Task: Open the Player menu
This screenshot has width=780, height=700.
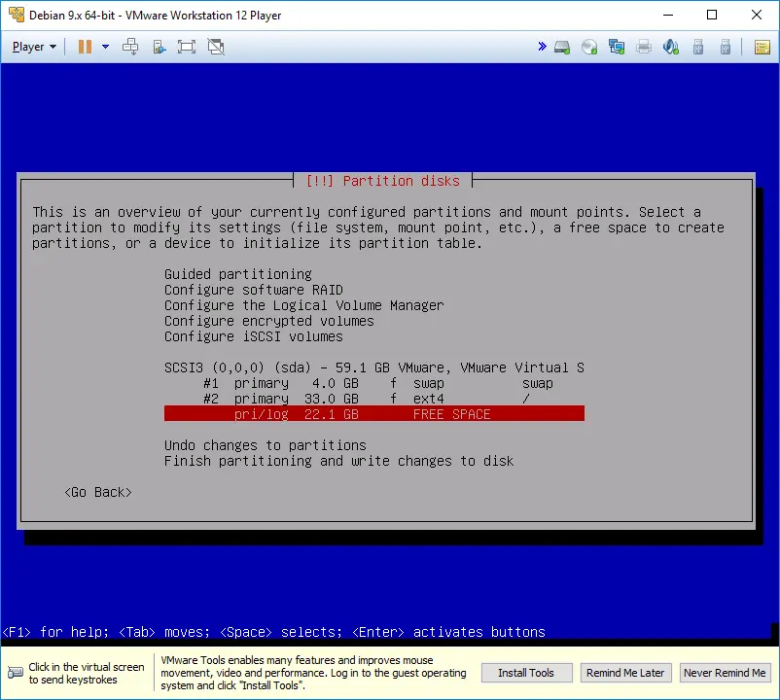Action: [x=34, y=47]
